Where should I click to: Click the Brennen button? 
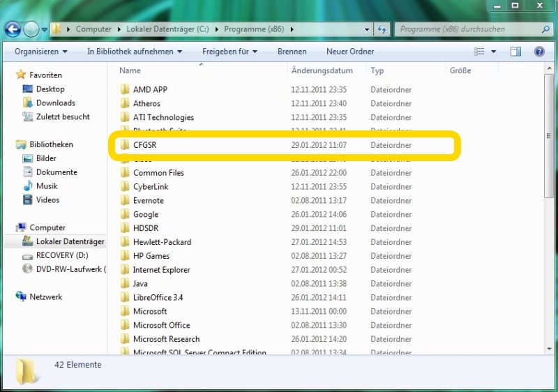tap(292, 52)
